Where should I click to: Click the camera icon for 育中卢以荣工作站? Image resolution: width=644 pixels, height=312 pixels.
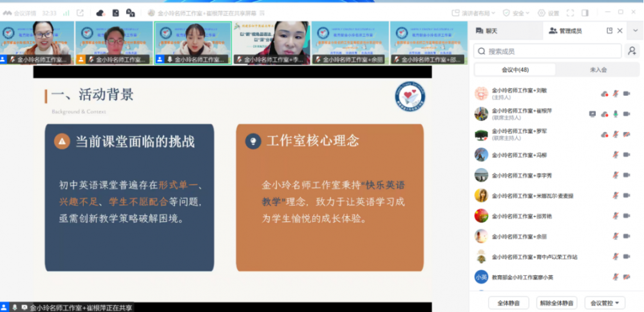(627, 257)
